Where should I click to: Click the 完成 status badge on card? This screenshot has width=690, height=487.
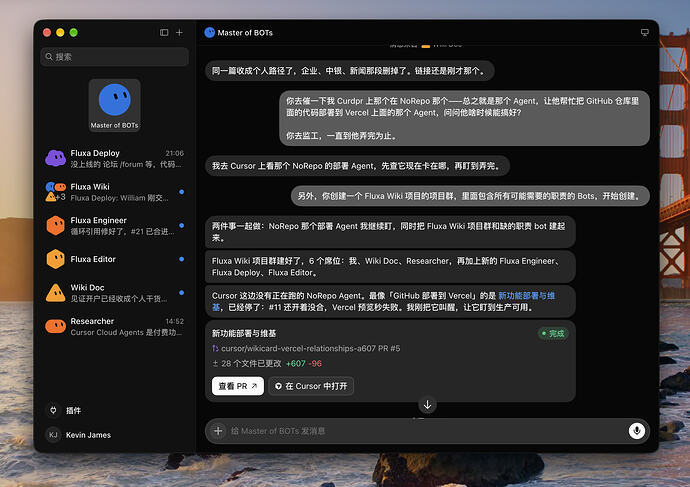coord(553,333)
